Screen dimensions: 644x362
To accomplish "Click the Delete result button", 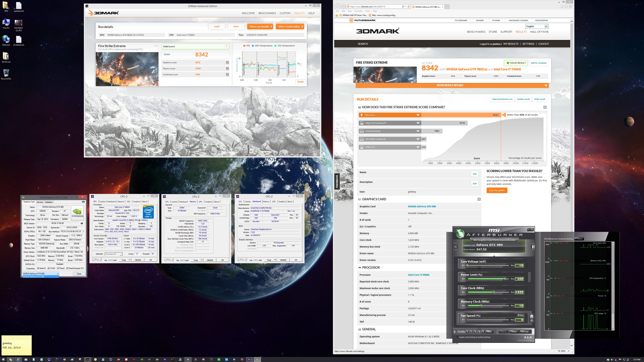I will (523, 99).
